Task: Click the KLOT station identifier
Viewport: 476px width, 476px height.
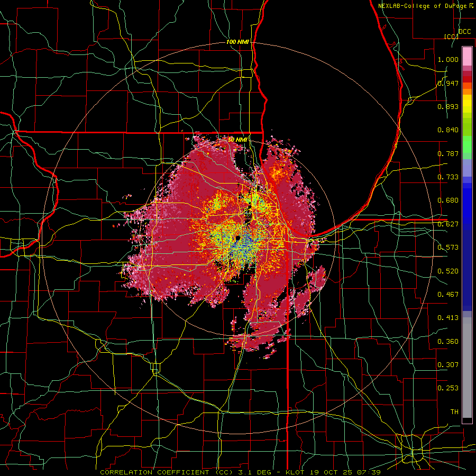Action: tap(295, 472)
